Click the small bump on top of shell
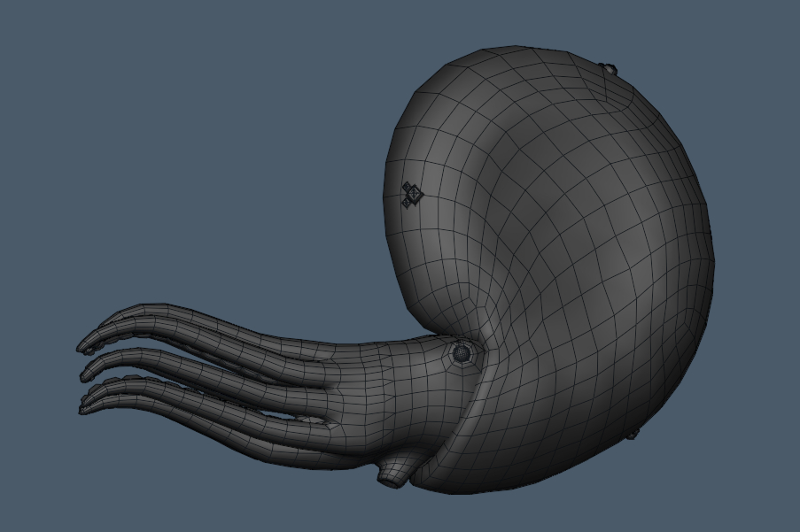The height and width of the screenshot is (532, 800). 608,67
